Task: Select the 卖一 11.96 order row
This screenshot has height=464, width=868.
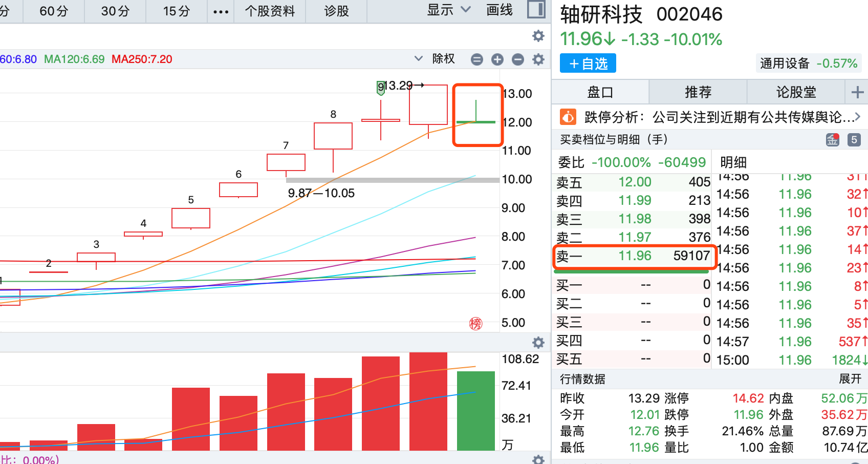Action: [x=634, y=256]
